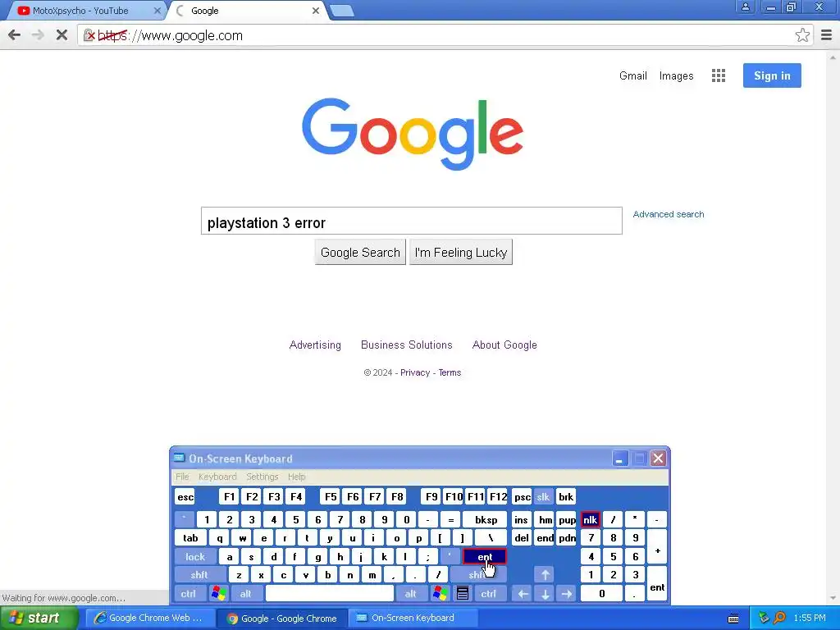This screenshot has height=630, width=840.
Task: Open the Windows start menu
Action: (39, 619)
